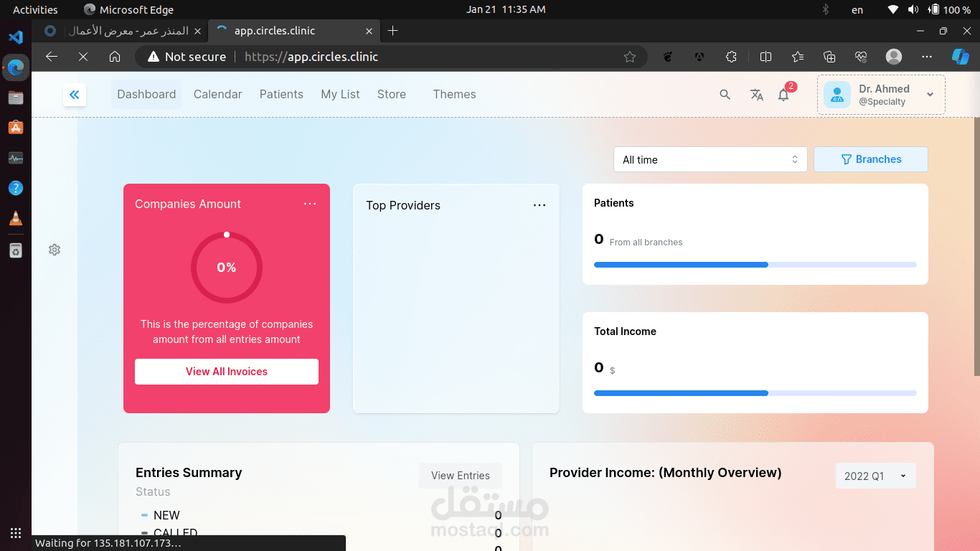Collapse the sidebar with double-chevron button
The width and height of the screenshot is (980, 551).
coord(75,95)
